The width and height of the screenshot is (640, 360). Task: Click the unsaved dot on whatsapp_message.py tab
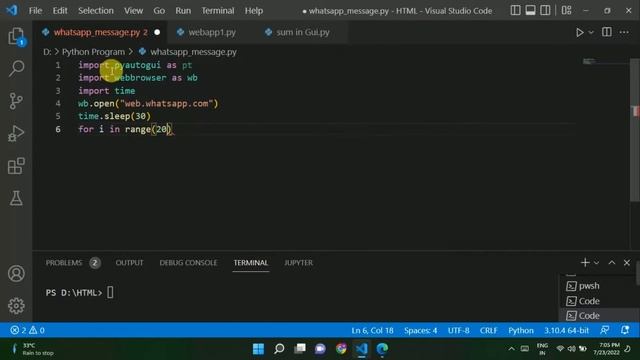(157, 32)
